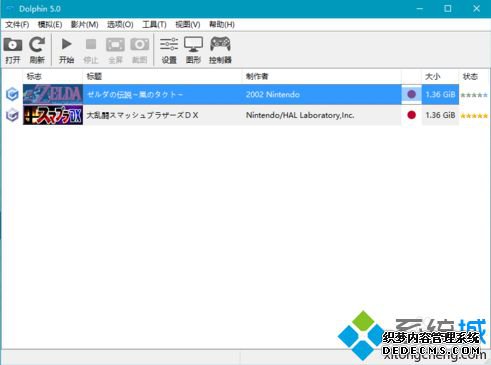Image resolution: width=491 pixels, height=365 pixels.
Task: Select the スマブラDX game row
Action: click(246, 115)
